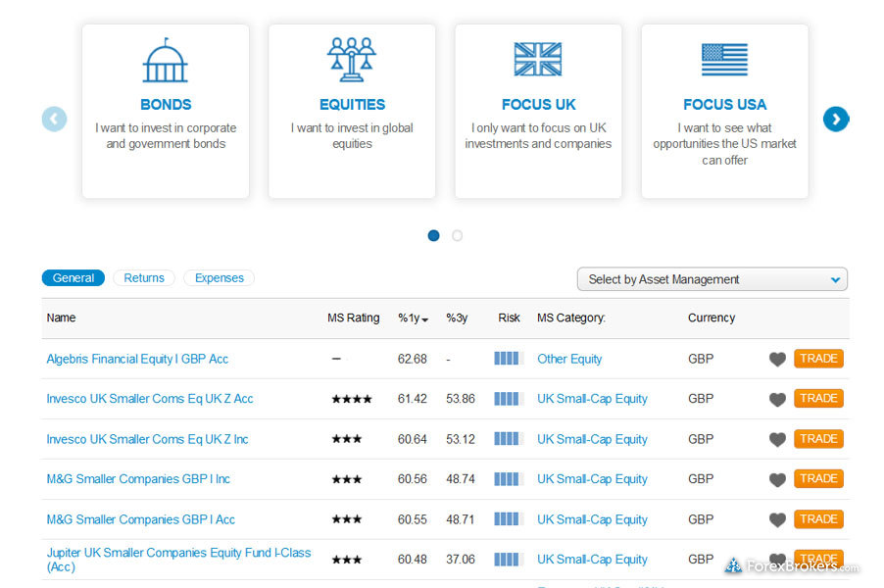Click MS Category column header

coord(571,318)
